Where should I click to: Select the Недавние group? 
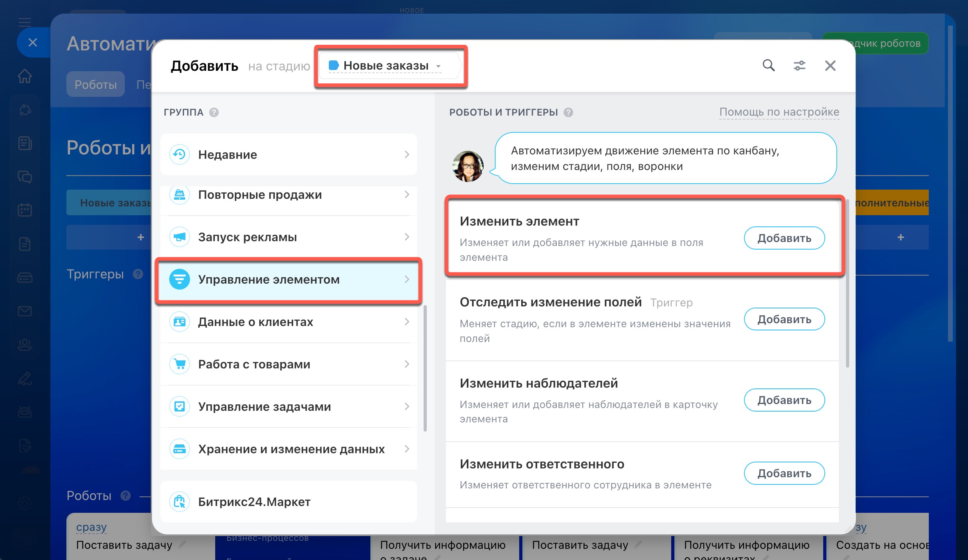(289, 154)
